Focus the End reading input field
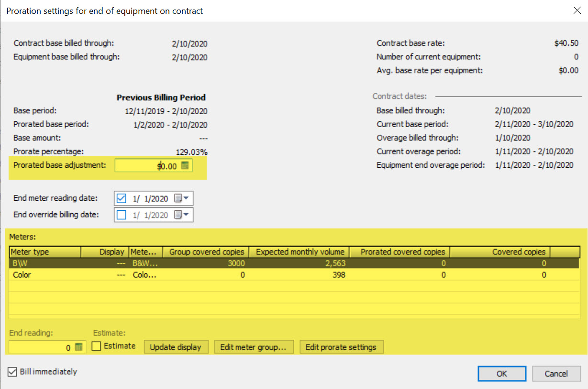The image size is (588, 389). (x=47, y=347)
